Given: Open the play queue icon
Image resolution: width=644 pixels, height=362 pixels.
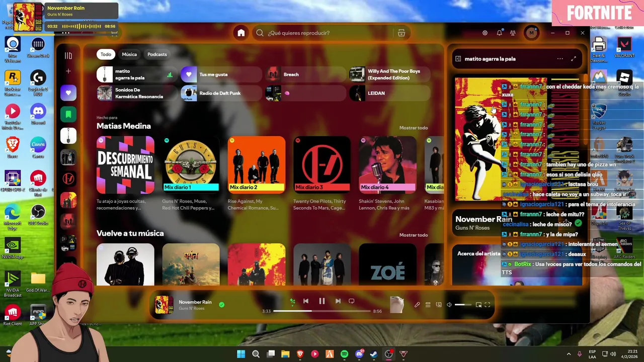Looking at the screenshot, I should (428, 305).
